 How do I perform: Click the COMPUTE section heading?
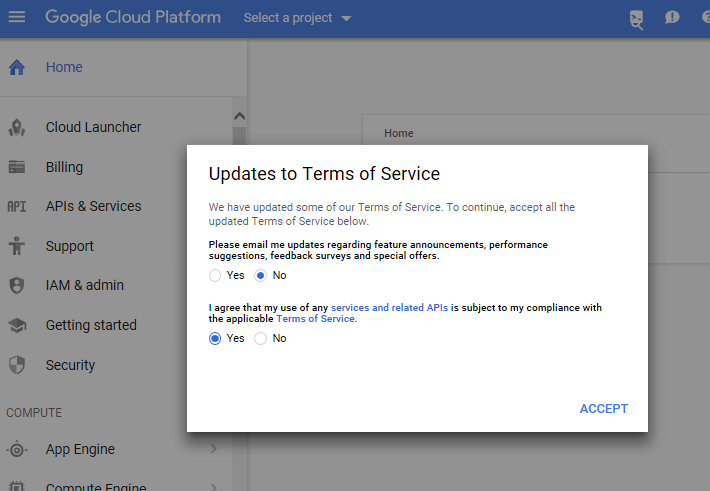pyautogui.click(x=34, y=413)
